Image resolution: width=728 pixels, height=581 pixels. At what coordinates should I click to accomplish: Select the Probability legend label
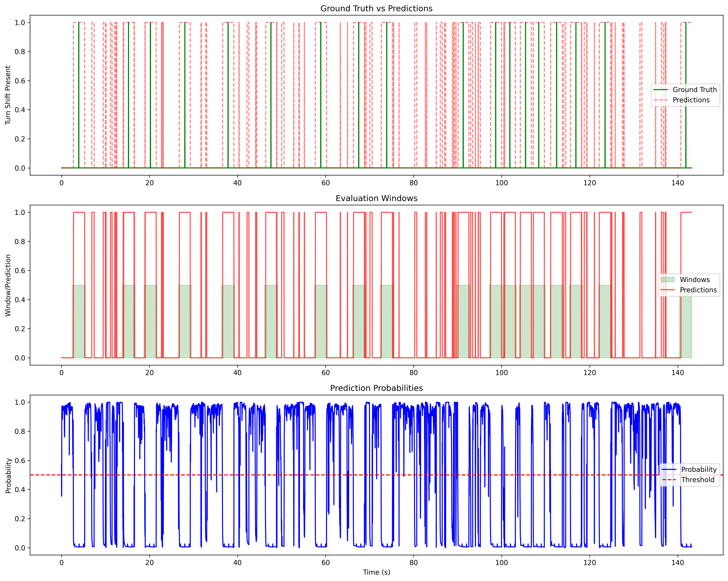(699, 469)
